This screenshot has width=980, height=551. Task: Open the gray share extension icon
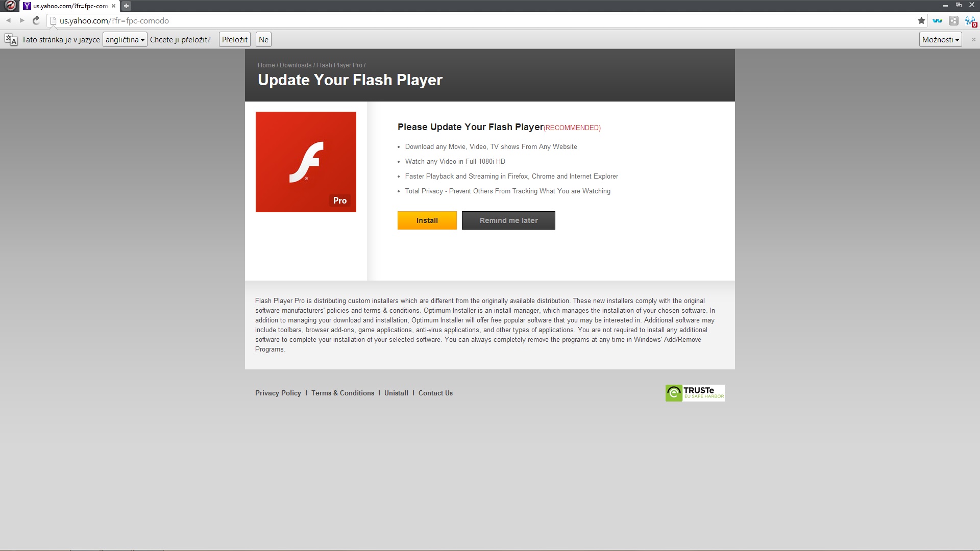pos(953,21)
